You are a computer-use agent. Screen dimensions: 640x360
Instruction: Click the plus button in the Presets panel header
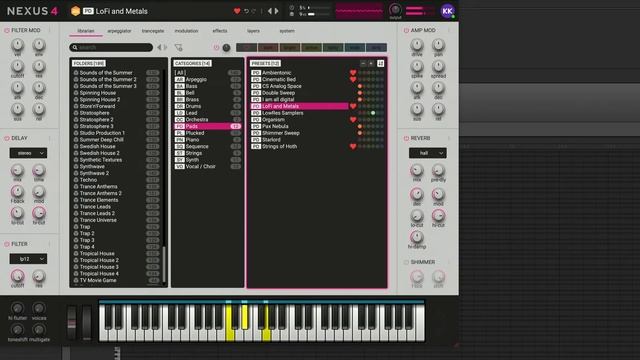[x=371, y=63]
